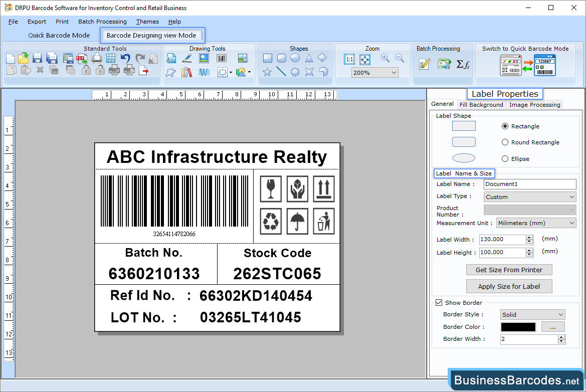Open the Excel import batch icon
Screen dimensions: 586x392
(444, 64)
